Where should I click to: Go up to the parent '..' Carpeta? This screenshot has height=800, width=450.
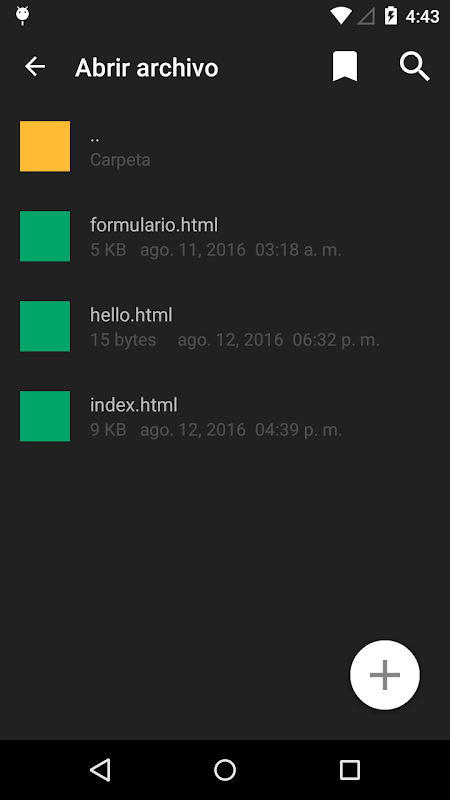tap(225, 146)
